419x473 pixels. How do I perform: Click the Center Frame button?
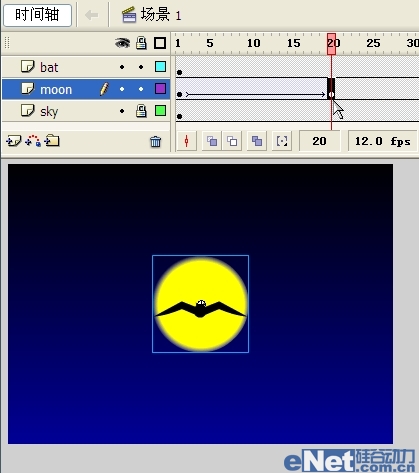(186, 141)
